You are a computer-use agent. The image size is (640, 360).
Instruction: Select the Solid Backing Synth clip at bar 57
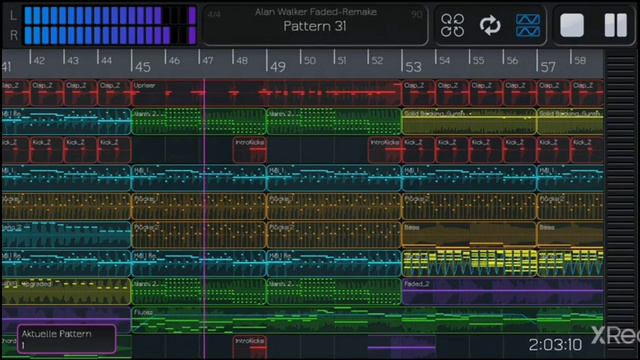pyautogui.click(x=570, y=121)
